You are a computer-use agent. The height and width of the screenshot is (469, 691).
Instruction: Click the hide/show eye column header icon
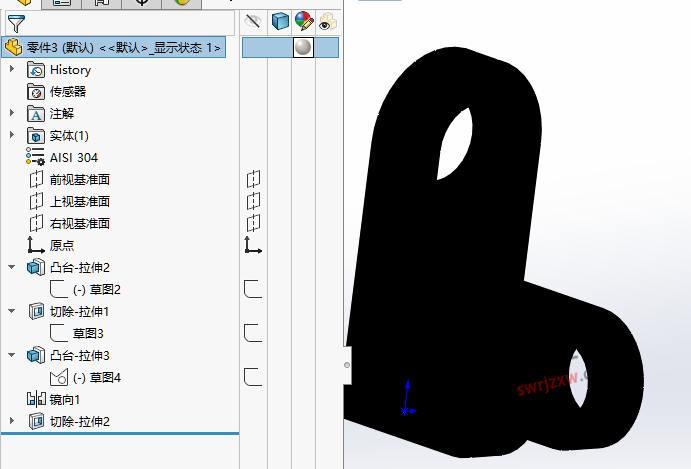click(254, 21)
